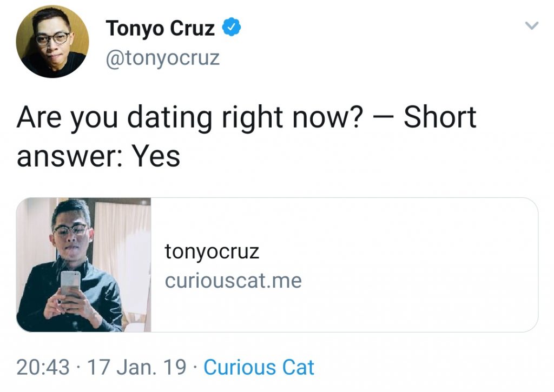This screenshot has width=554, height=392.
Task: Click the link card photo thumbnail
Action: (x=84, y=264)
